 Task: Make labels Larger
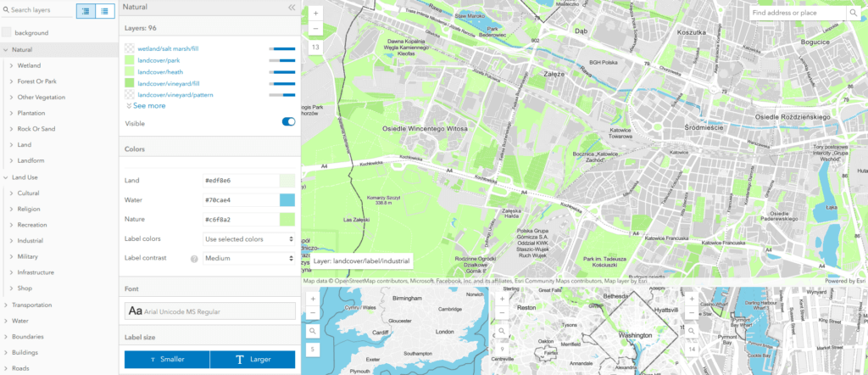point(253,360)
